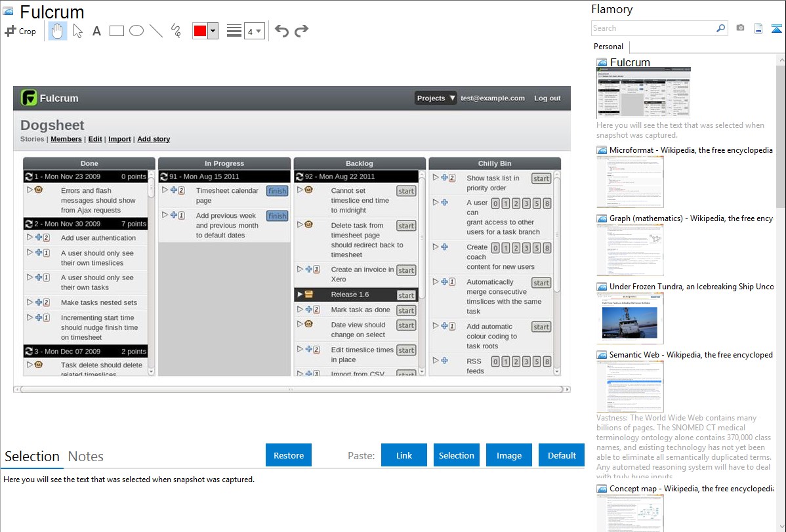
Task: Click the Paste Link button
Action: pyautogui.click(x=404, y=455)
